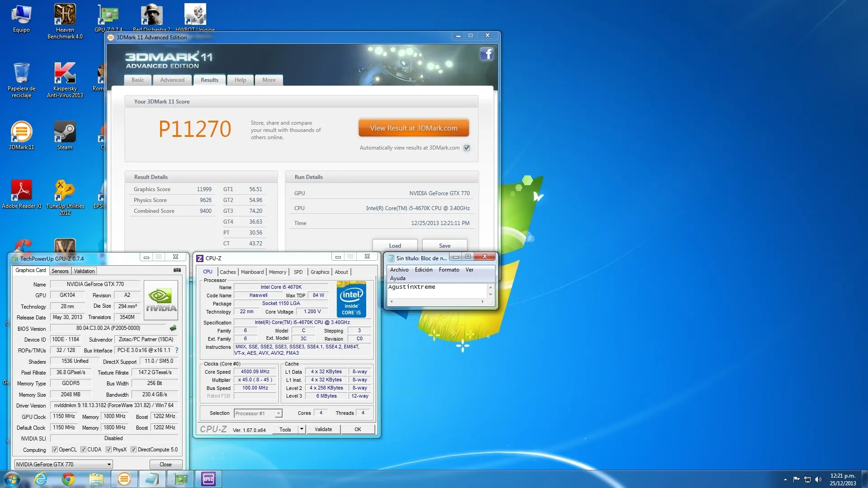868x488 pixels.
Task: Open the Tools dropdown arrow in CPU-Z
Action: (302, 429)
